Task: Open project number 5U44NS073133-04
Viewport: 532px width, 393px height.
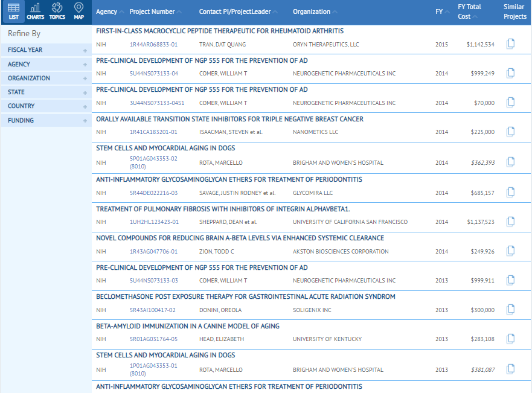Action: point(154,73)
